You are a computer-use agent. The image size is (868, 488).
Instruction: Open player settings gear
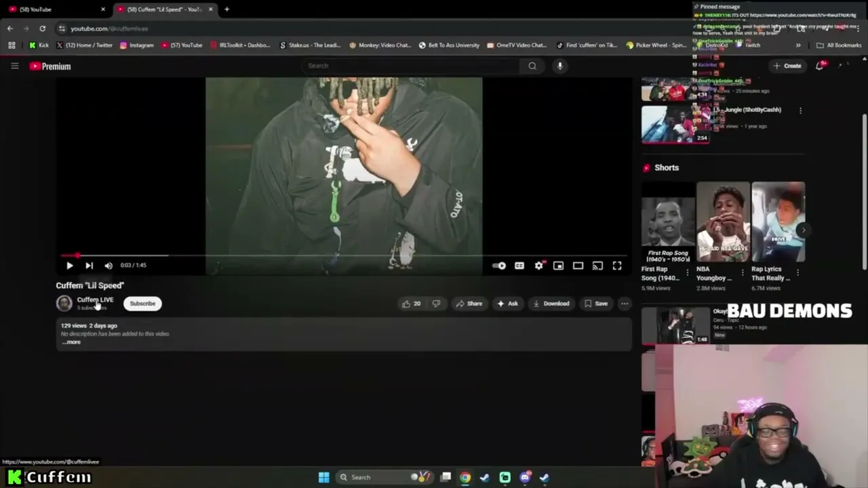click(x=539, y=266)
